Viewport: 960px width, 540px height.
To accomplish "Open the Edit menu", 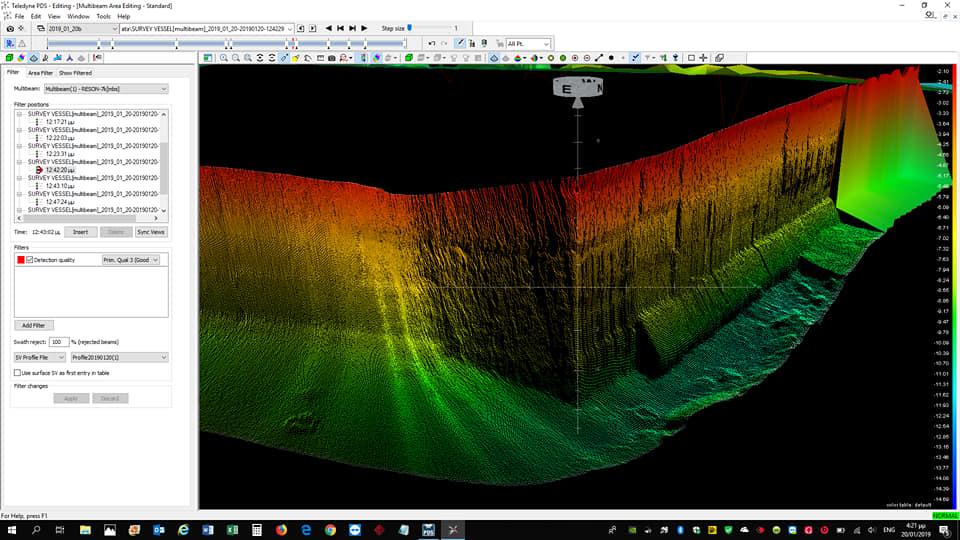I will pyautogui.click(x=36, y=17).
